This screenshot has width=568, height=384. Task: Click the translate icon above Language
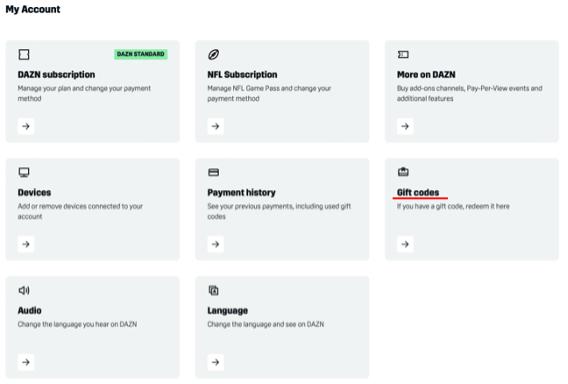[213, 290]
